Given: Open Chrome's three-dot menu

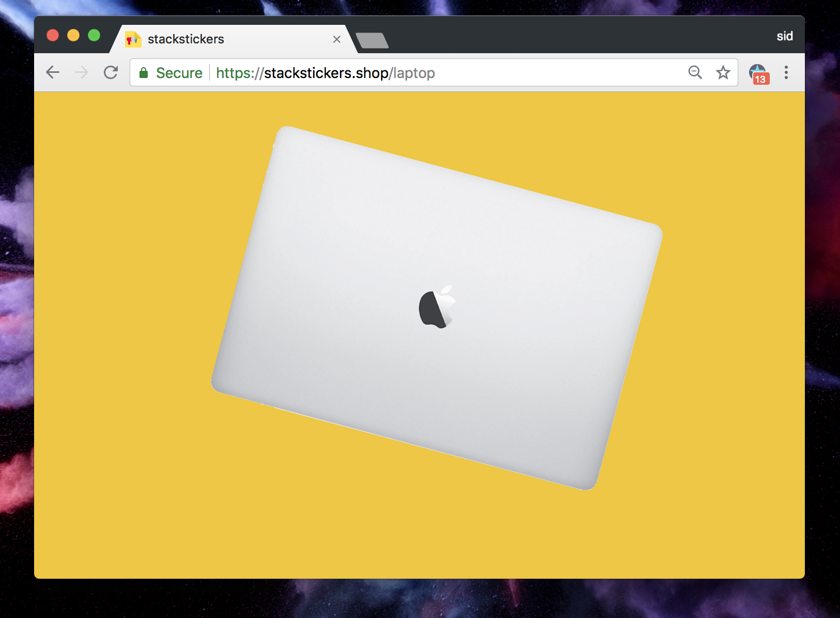Looking at the screenshot, I should 786,72.
